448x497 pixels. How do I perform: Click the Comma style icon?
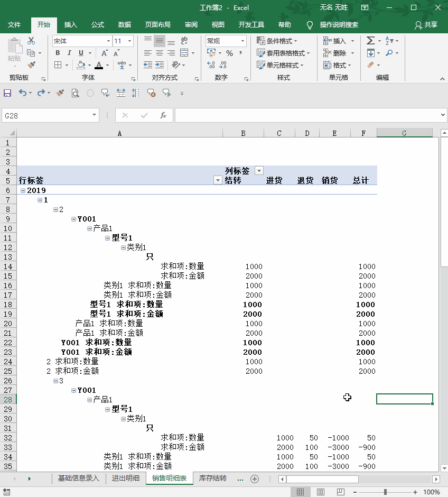tap(241, 53)
